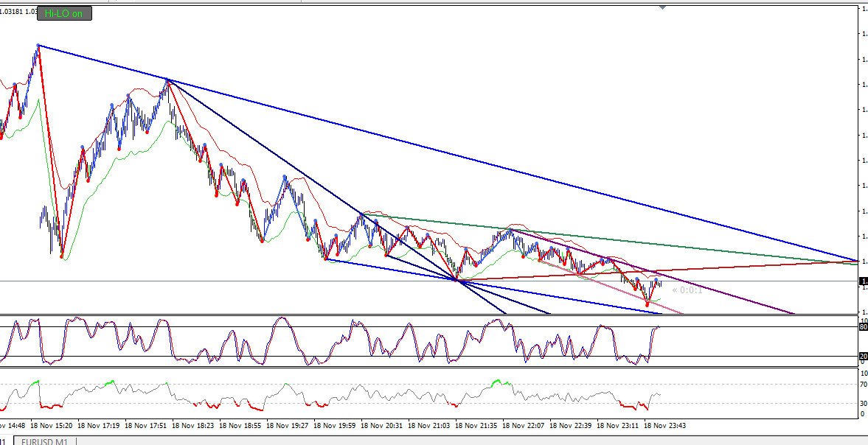Click the 1.03181 price quote text
The height and width of the screenshot is (445, 868).
click(x=11, y=11)
